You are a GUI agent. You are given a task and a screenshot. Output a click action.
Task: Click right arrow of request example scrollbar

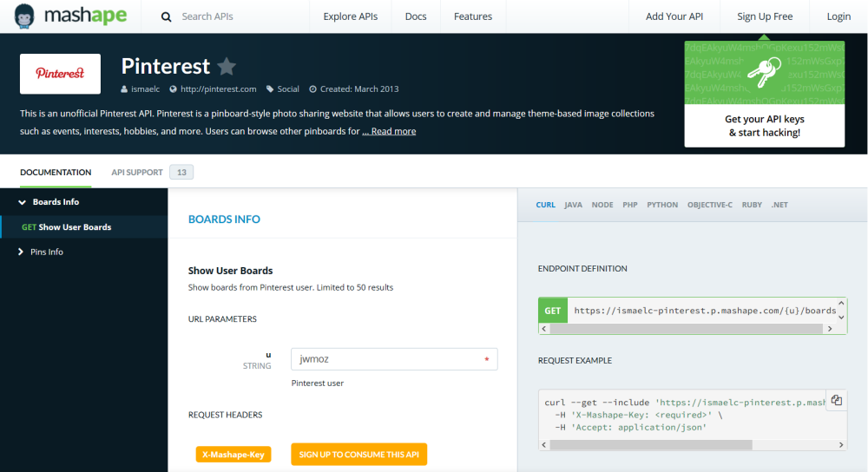coord(841,445)
